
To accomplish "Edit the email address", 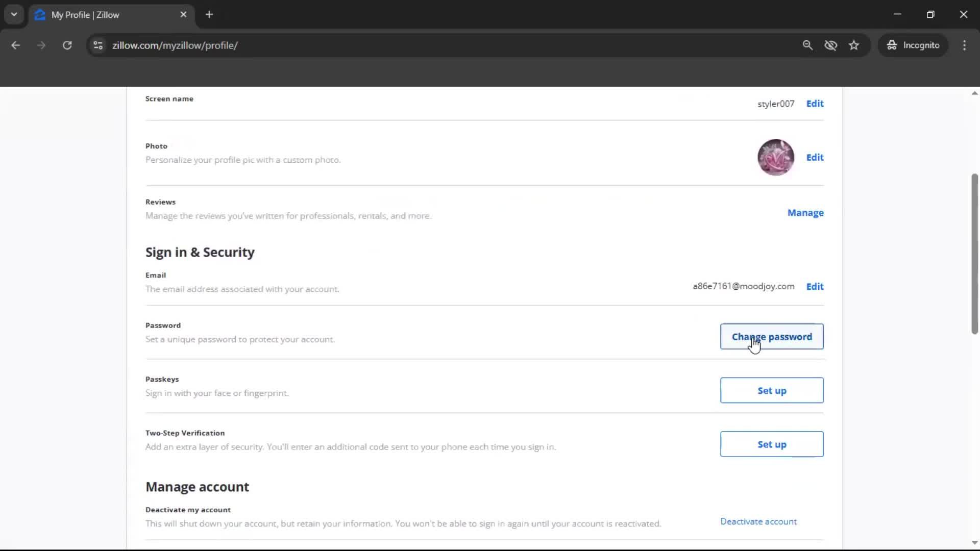I will coord(814,286).
